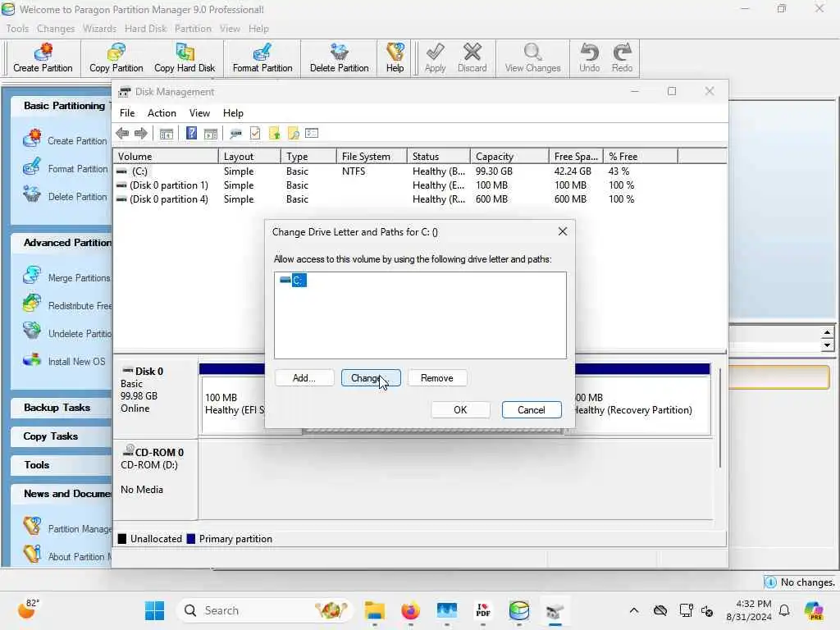This screenshot has height=630, width=840.
Task: Open Paragon Hard Disk menu
Action: pyautogui.click(x=146, y=29)
